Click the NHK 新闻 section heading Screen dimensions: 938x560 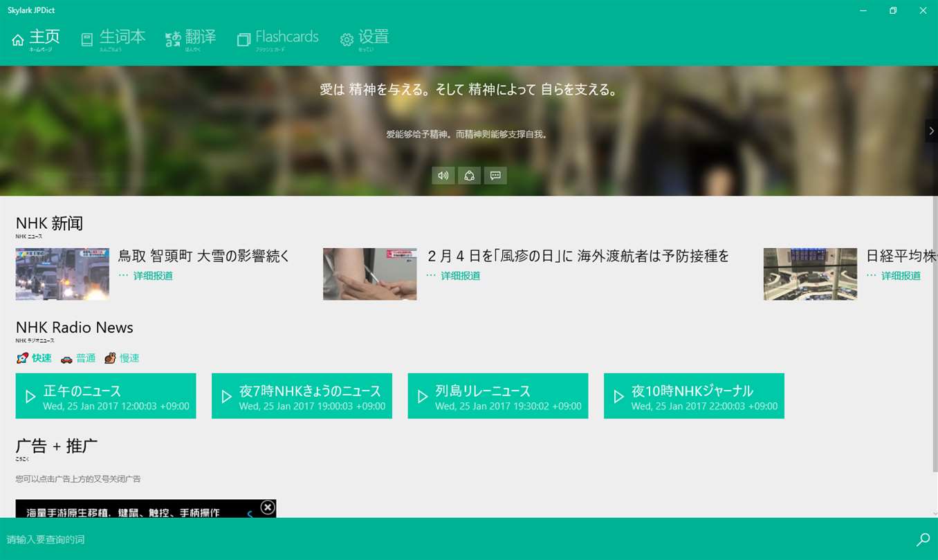[50, 223]
